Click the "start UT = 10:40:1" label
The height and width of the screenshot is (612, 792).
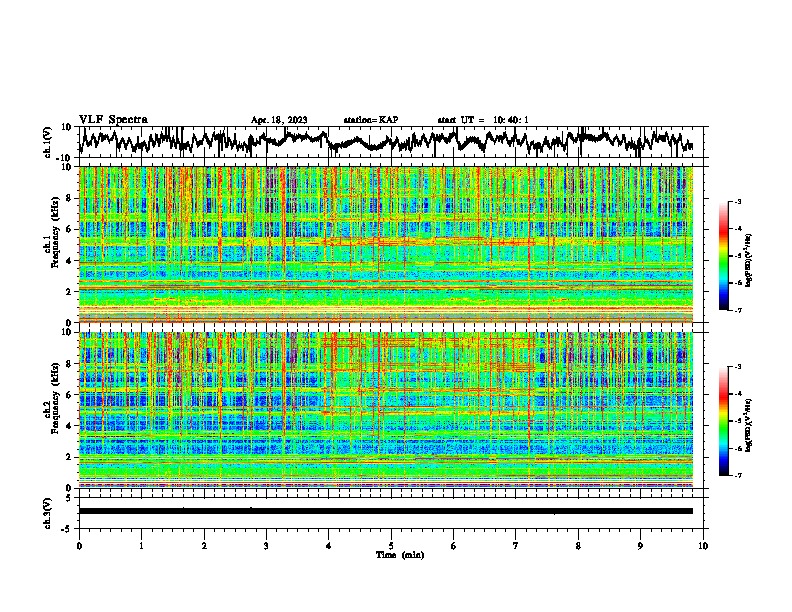point(483,120)
